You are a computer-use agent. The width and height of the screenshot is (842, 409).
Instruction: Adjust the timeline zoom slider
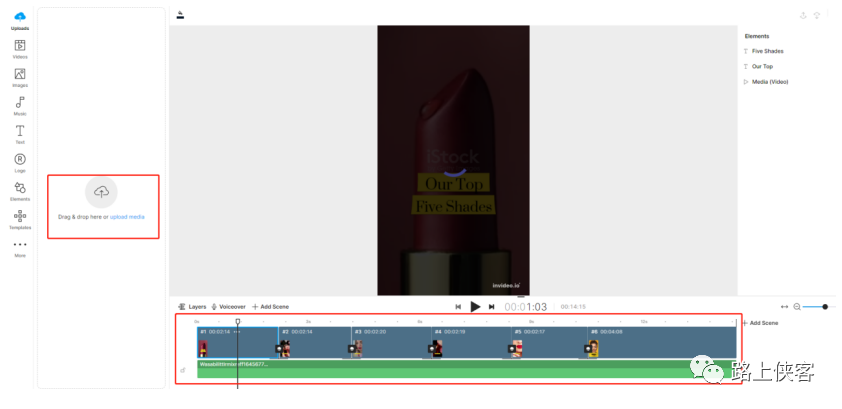tap(815, 306)
